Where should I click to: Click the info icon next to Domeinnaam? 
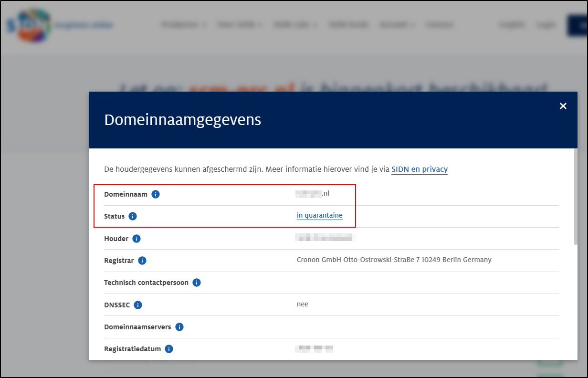[x=156, y=194]
